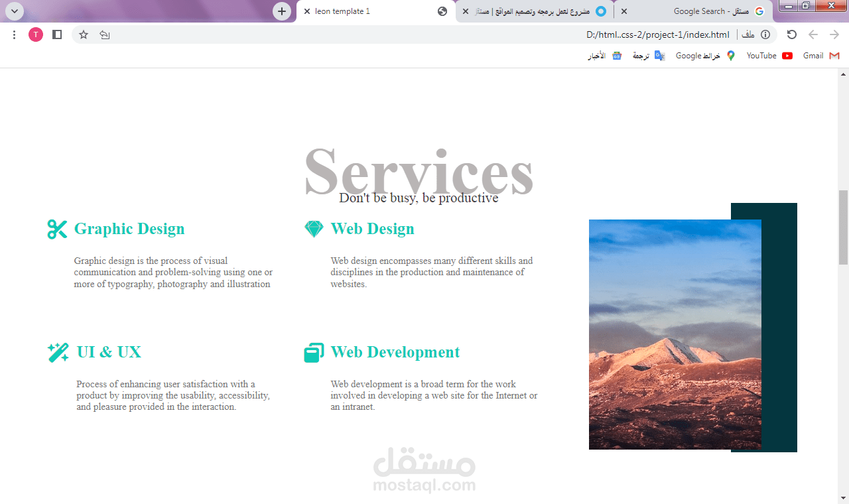The image size is (849, 504).
Task: Click the "Don't be busy, be productive" subtitle
Action: pos(419,198)
